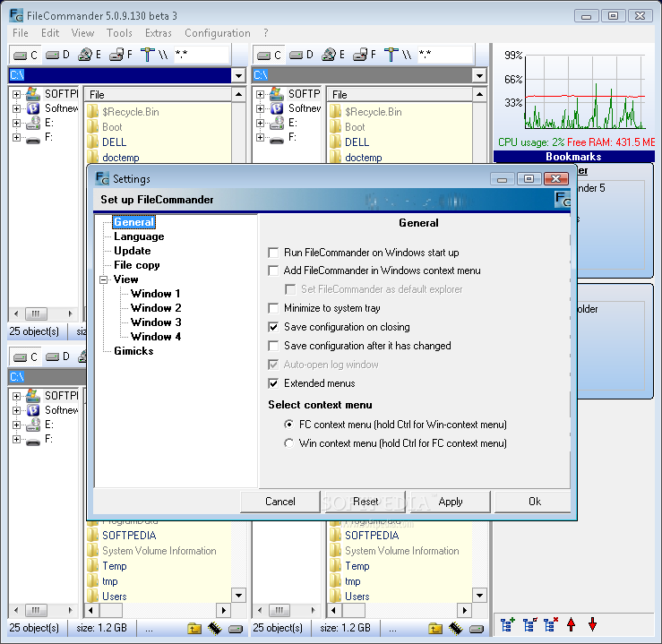The width and height of the screenshot is (662, 644).
Task: Select Win context menu radio option
Action: pyautogui.click(x=288, y=443)
